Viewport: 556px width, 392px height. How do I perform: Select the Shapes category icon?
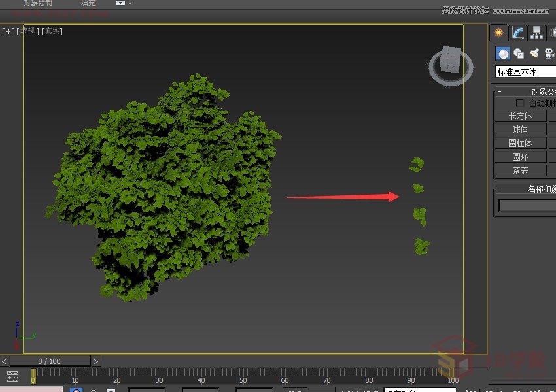[519, 54]
